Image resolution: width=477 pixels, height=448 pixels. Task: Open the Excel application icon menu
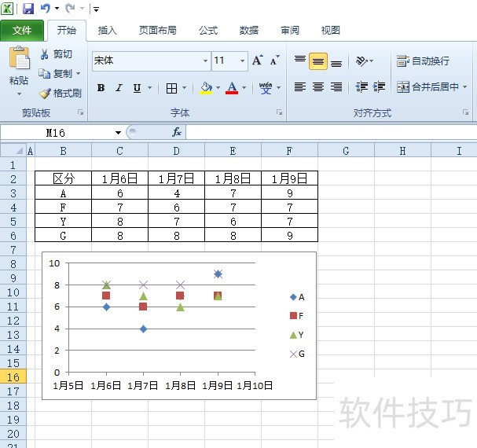pyautogui.click(x=7, y=9)
